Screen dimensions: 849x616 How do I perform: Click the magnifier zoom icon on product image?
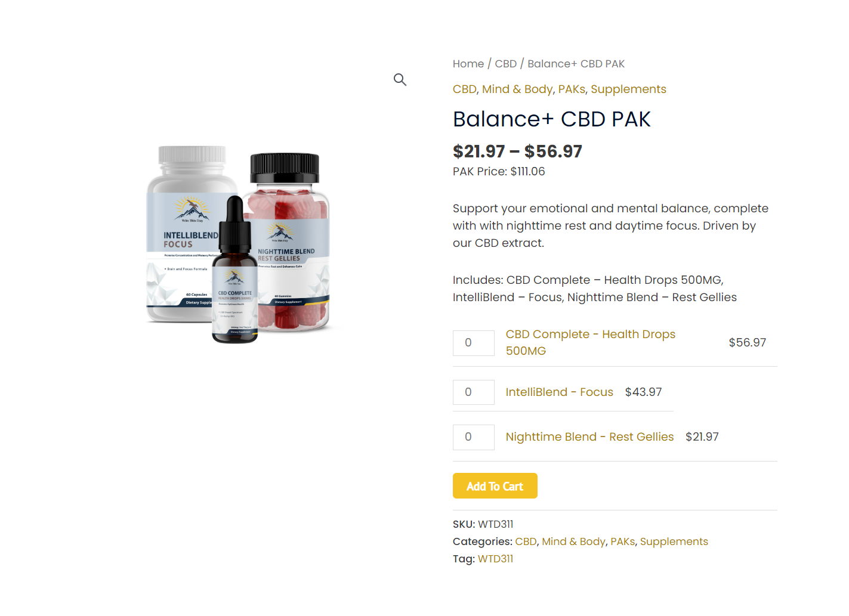[x=400, y=79]
